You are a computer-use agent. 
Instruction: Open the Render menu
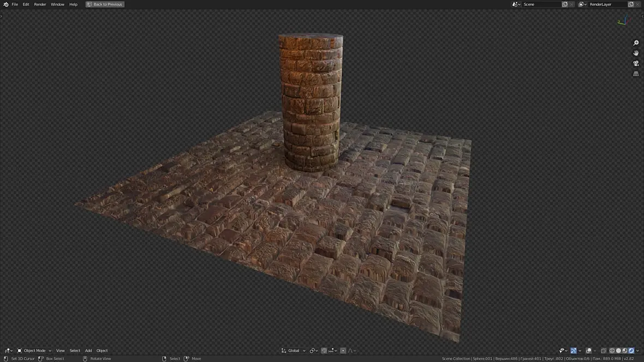pyautogui.click(x=40, y=4)
